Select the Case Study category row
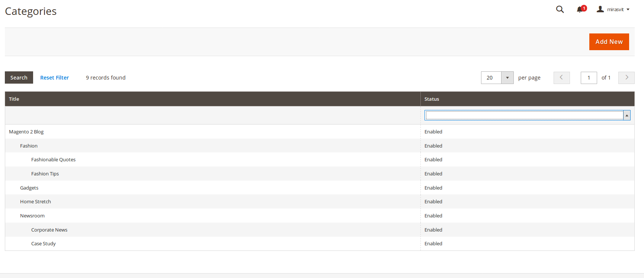The width and height of the screenshot is (644, 278). 44,244
